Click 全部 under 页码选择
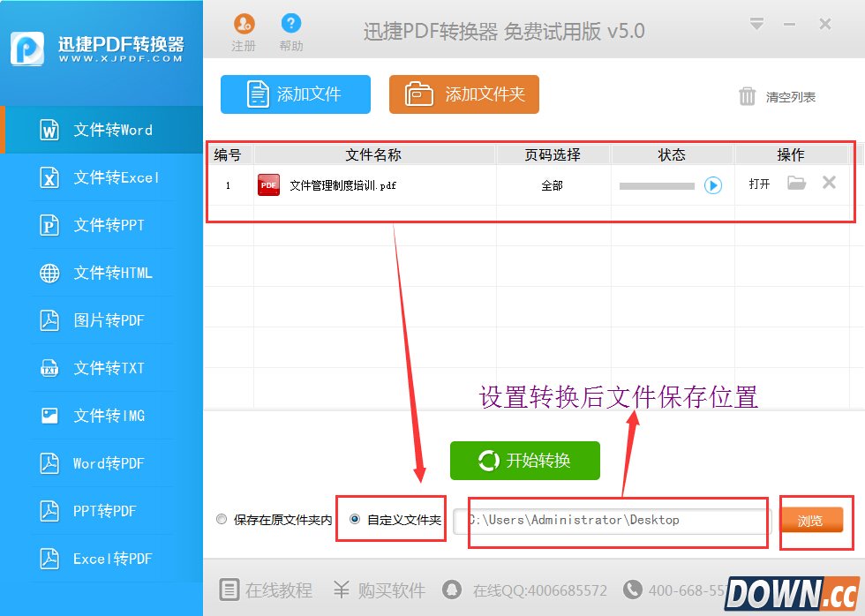 (x=553, y=184)
